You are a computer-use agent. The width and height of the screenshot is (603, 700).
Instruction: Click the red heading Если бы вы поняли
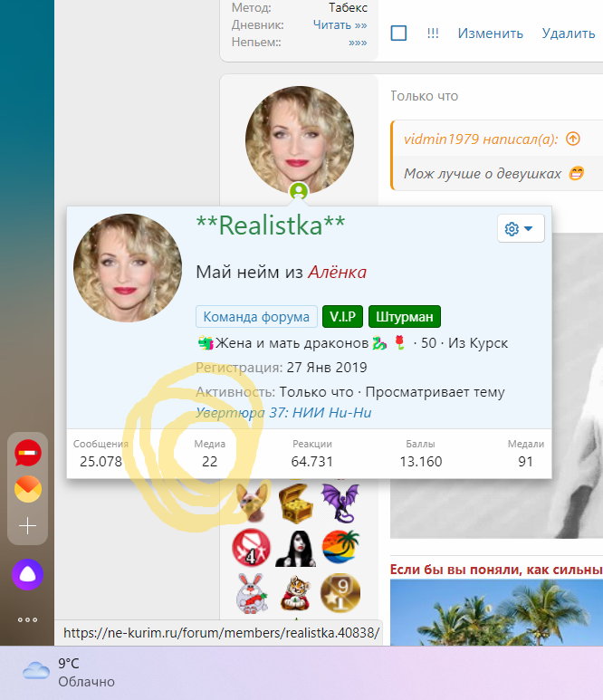[x=496, y=570]
